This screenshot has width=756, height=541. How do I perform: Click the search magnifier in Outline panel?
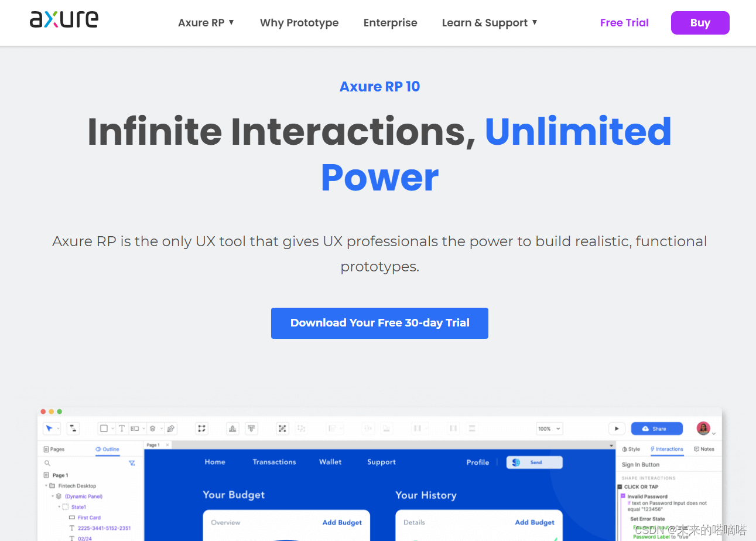click(47, 463)
